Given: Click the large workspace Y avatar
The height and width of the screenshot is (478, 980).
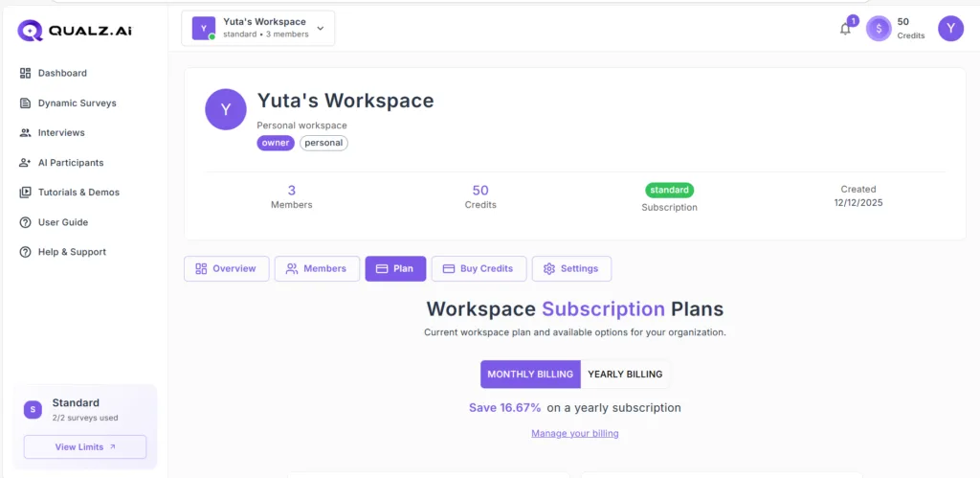Looking at the screenshot, I should [226, 109].
